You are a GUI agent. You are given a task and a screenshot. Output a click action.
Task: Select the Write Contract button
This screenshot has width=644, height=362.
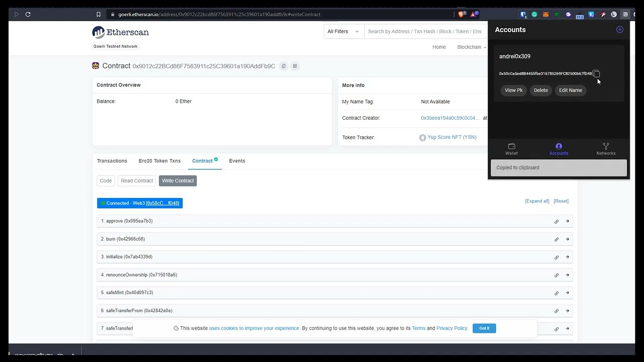[178, 180]
